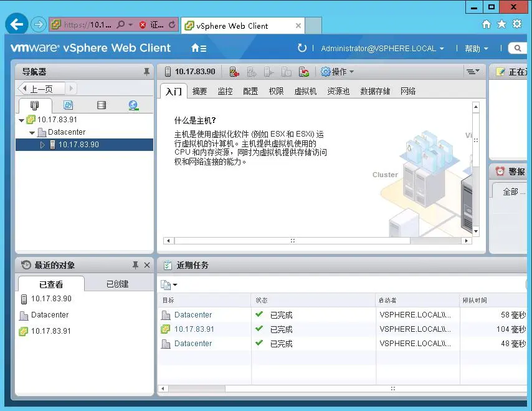Switch to Networking navigator view
532x411 pixels.
point(133,105)
